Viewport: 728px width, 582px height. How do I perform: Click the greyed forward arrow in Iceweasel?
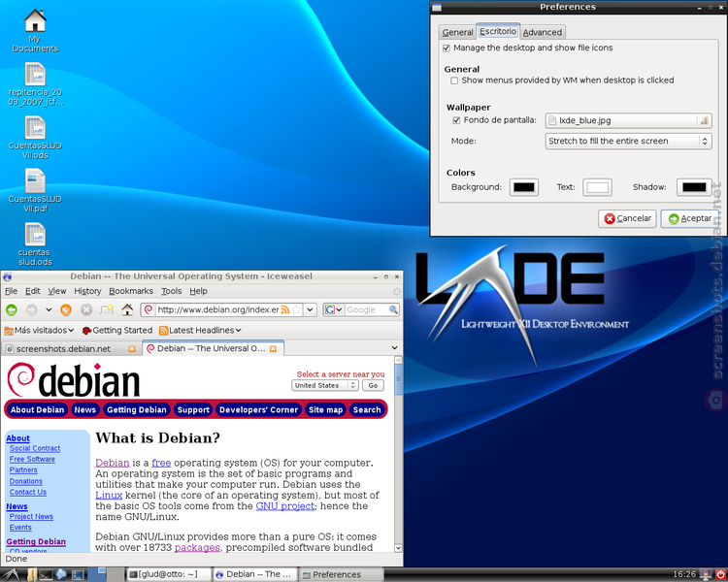(x=32, y=309)
